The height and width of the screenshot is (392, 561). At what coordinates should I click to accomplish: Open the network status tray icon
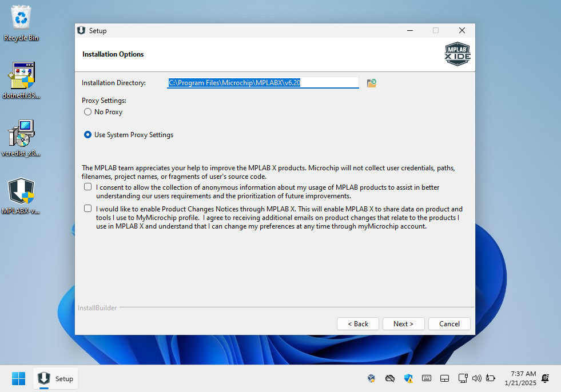[x=463, y=378]
